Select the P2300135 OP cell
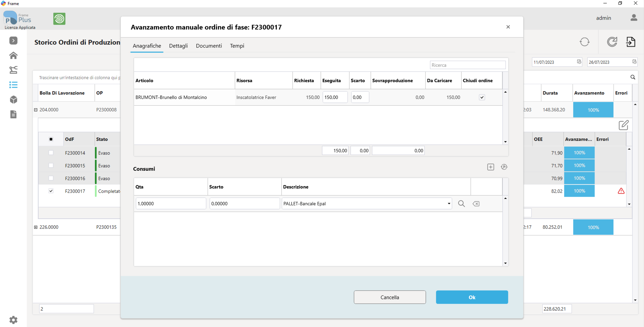The image size is (644, 327). point(106,227)
